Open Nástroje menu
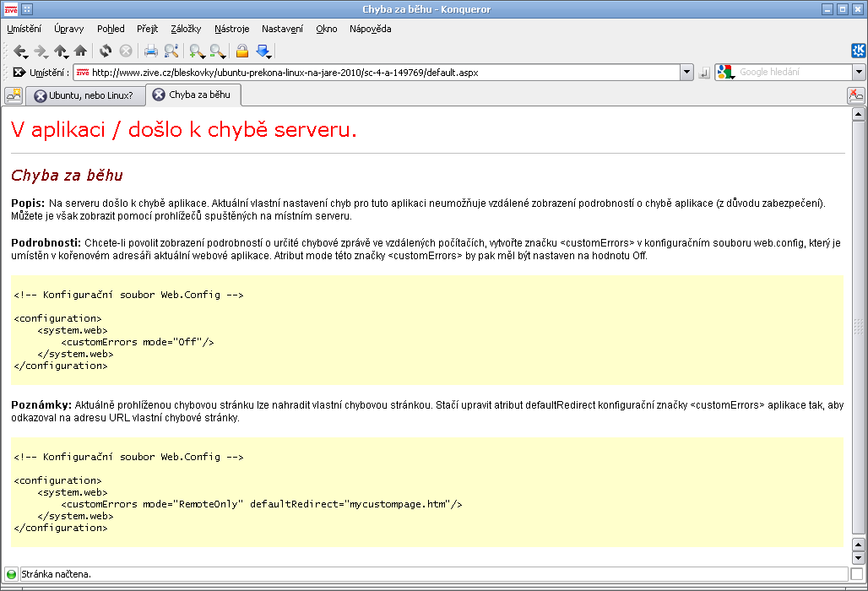Image resolution: width=868 pixels, height=591 pixels. click(232, 29)
